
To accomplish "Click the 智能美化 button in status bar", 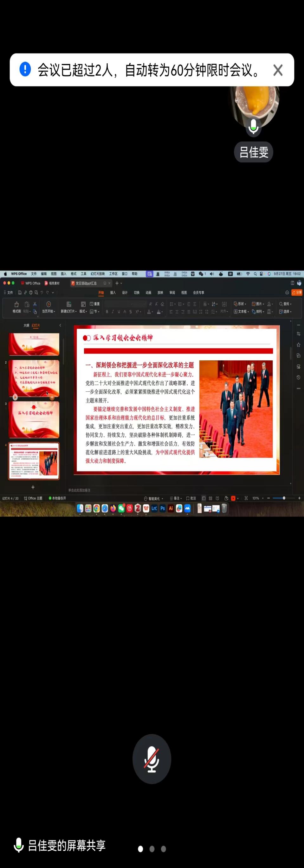I will [153, 498].
